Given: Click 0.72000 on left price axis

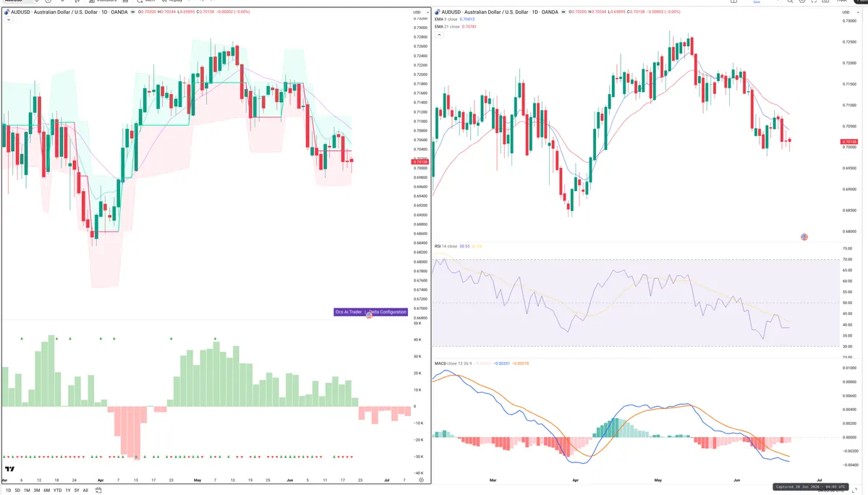Looking at the screenshot, I should (420, 75).
